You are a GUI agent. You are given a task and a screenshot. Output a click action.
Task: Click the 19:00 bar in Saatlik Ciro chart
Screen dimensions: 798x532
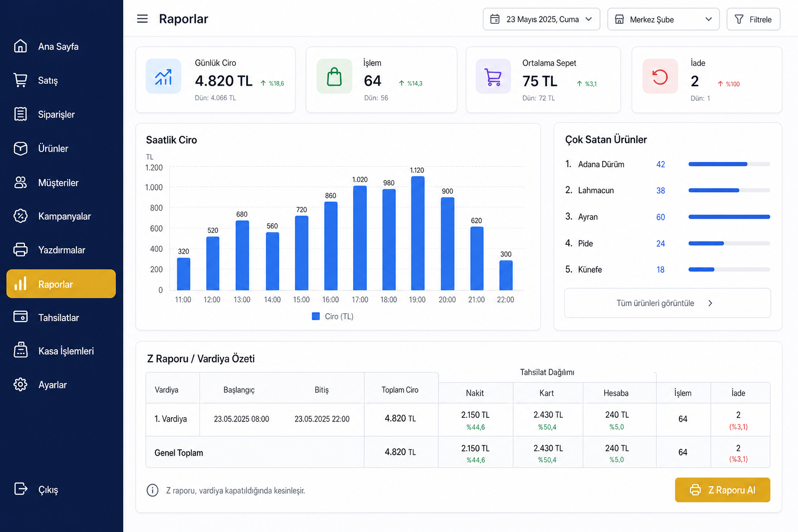pos(418,233)
